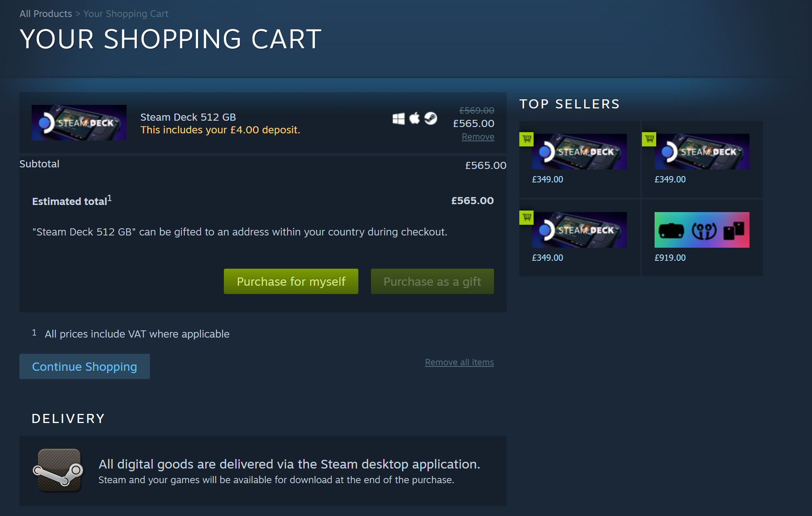Click the green cart badge on the first top seller
This screenshot has width=812, height=516.
pos(526,139)
